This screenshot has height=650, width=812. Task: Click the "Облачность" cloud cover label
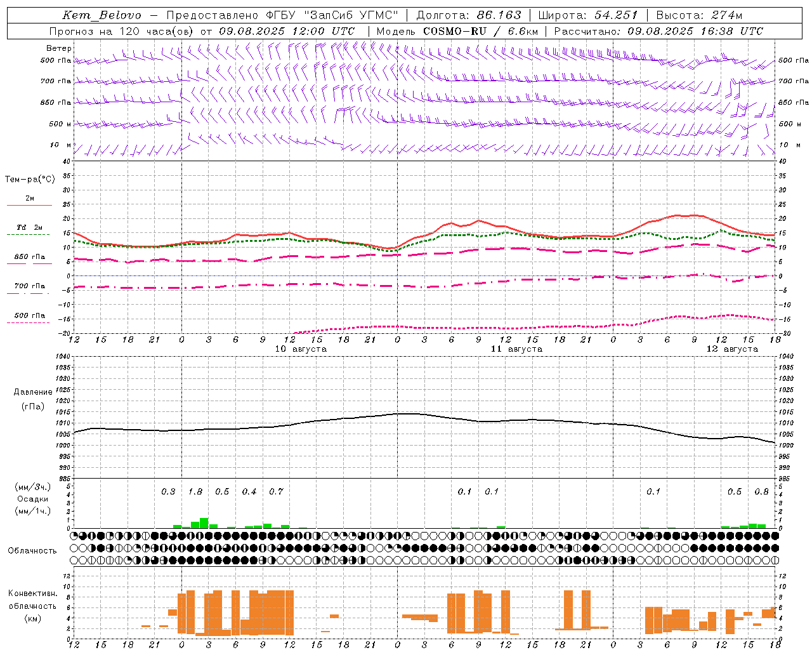click(32, 551)
